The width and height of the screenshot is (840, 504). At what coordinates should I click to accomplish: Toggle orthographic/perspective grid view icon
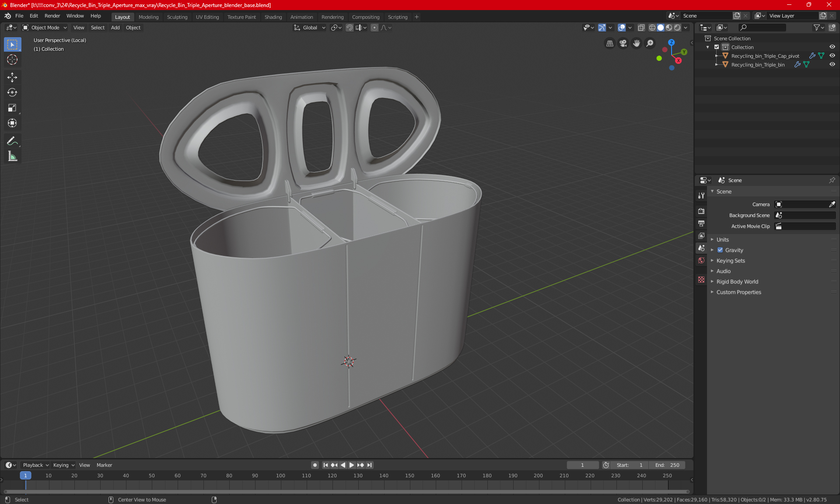click(609, 43)
